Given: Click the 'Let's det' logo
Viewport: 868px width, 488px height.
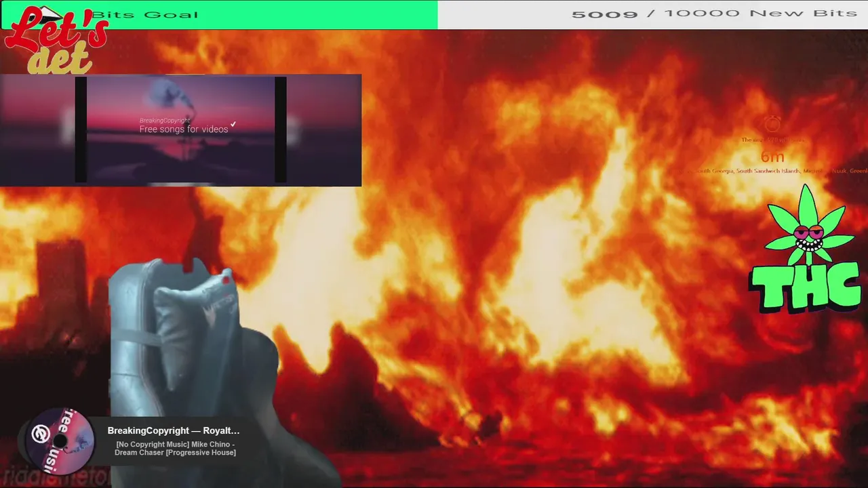Looking at the screenshot, I should click(x=56, y=41).
